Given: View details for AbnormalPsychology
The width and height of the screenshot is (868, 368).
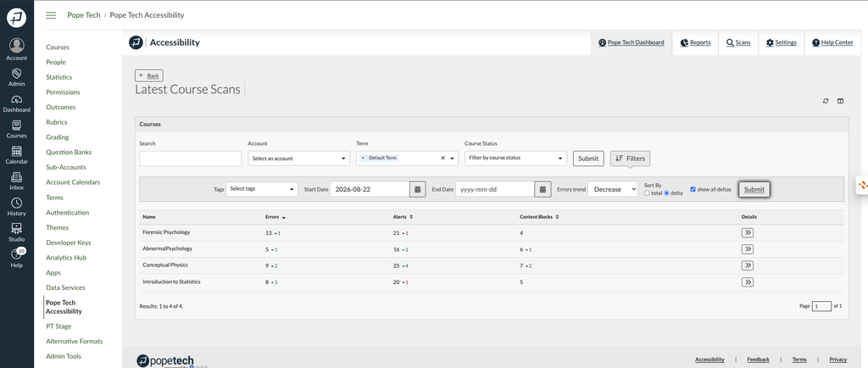Looking at the screenshot, I should pyautogui.click(x=748, y=249).
